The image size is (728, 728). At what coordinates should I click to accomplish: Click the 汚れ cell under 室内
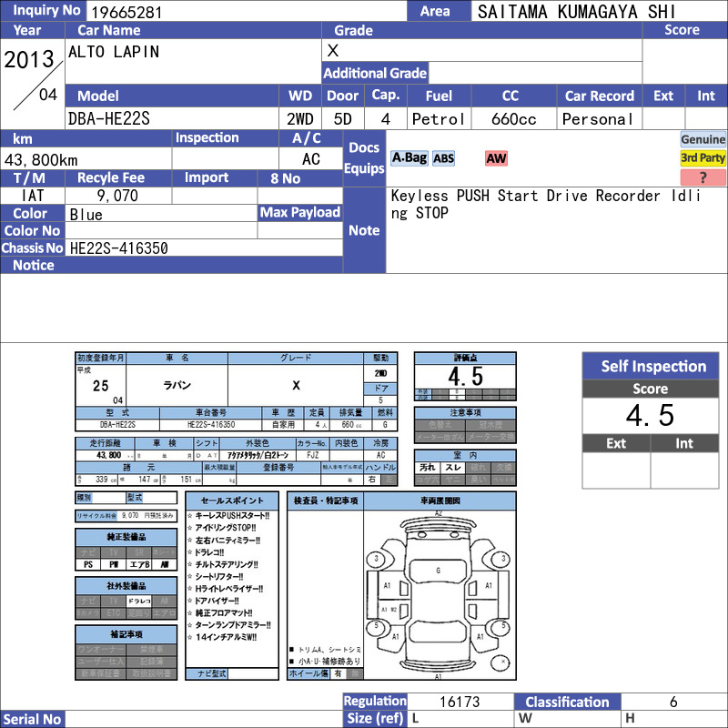(x=427, y=468)
